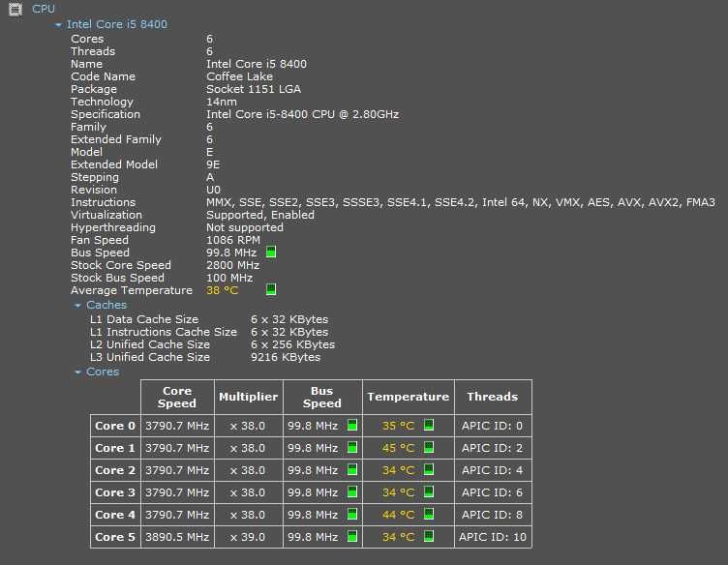The height and width of the screenshot is (565, 728).
Task: Click the Average Temperature label
Action: tap(132, 290)
